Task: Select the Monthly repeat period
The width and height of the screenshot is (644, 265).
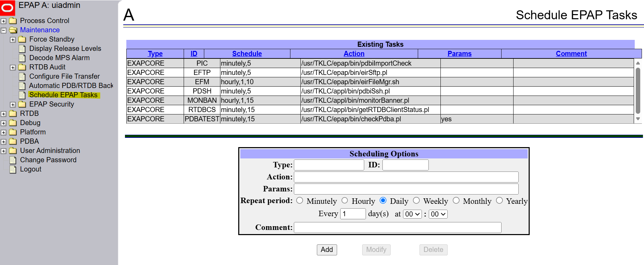Action: (x=456, y=200)
